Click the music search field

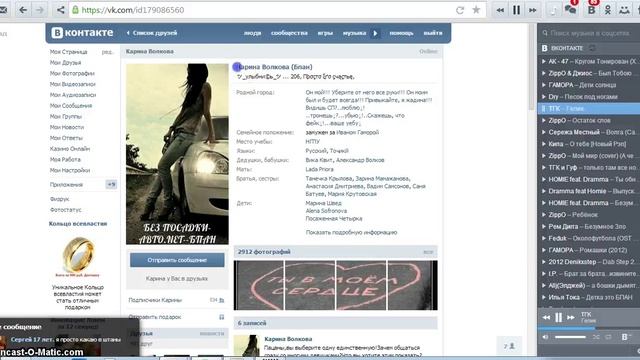589,33
